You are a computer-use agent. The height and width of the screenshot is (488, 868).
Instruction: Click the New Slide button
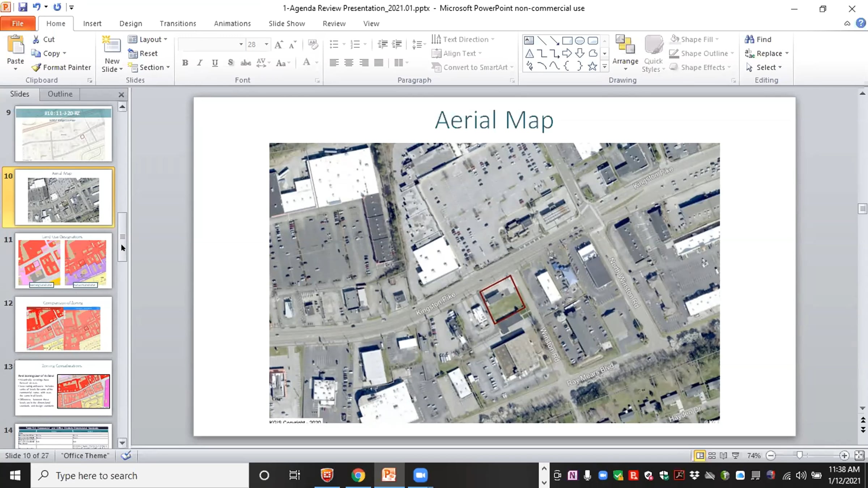coord(112,53)
